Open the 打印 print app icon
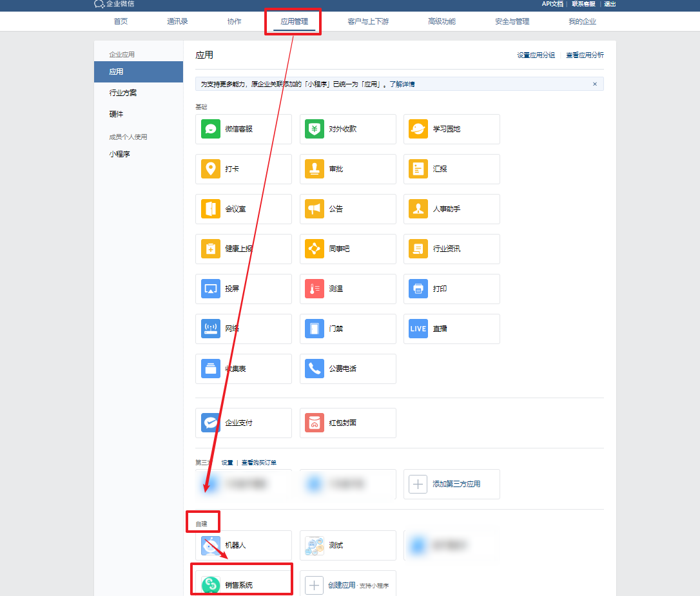 [418, 289]
